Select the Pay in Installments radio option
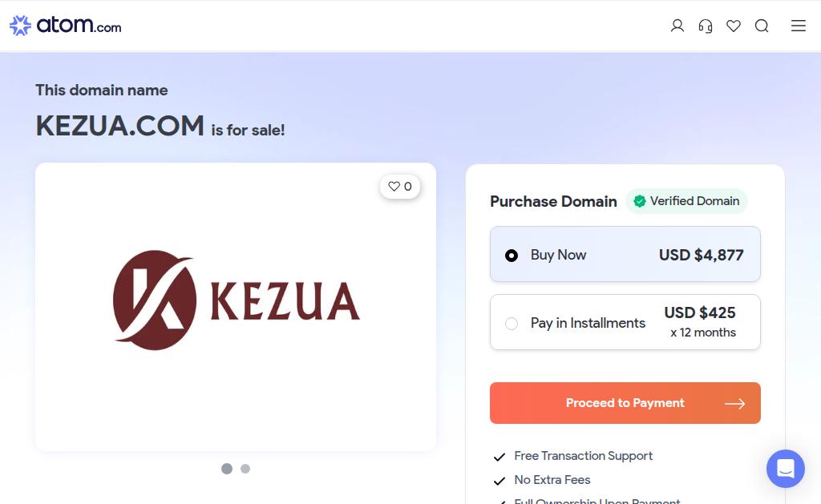Screen dimensions: 821x504 click(x=512, y=324)
